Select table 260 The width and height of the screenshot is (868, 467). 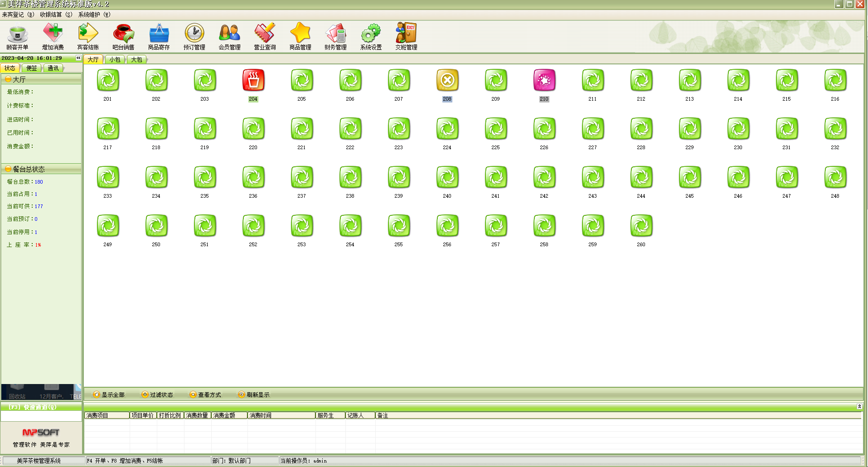pyautogui.click(x=641, y=226)
